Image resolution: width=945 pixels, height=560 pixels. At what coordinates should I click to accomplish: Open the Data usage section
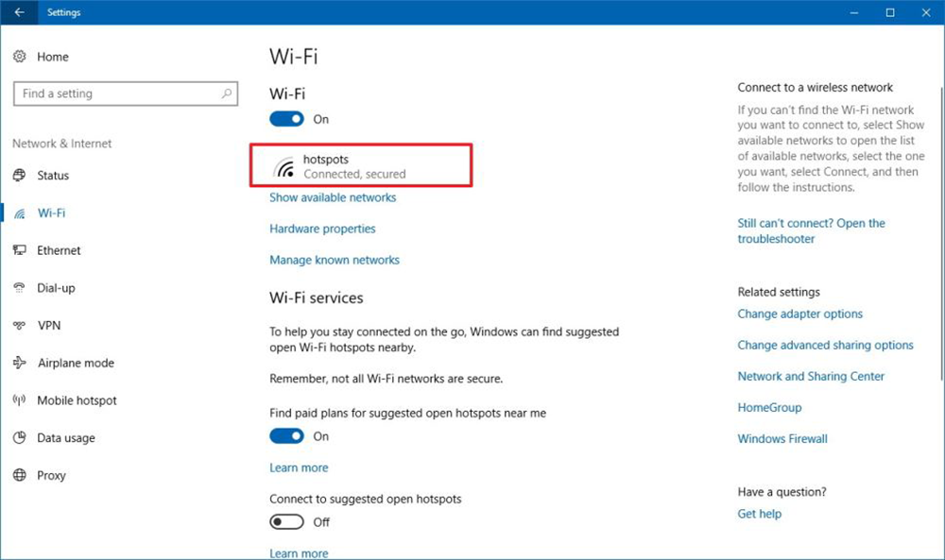tap(66, 438)
